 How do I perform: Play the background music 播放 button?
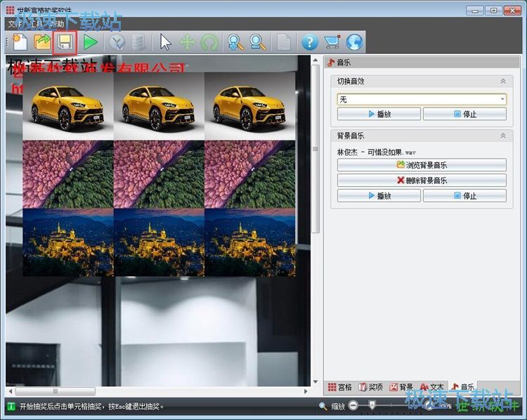tap(379, 195)
